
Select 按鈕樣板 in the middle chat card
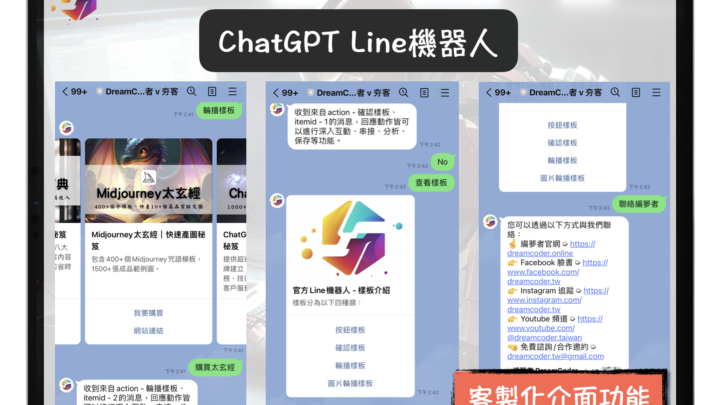tap(350, 329)
